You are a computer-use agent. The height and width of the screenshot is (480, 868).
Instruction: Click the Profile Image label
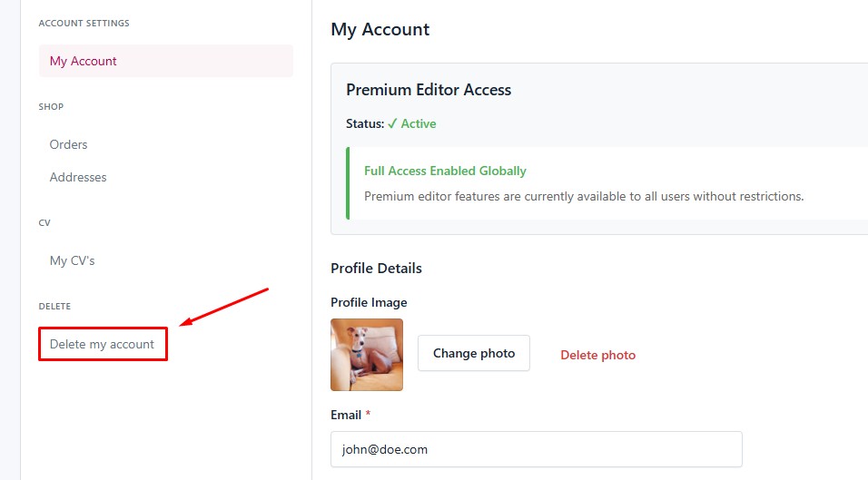[369, 302]
